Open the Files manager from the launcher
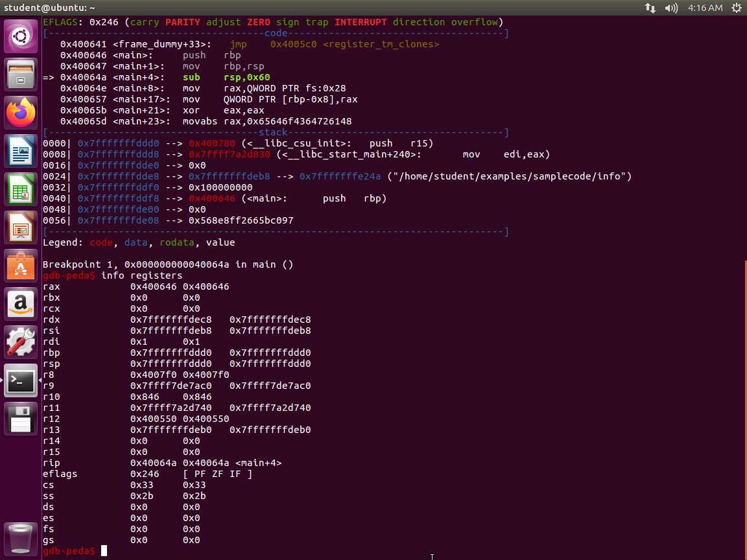This screenshot has width=747, height=560. 21,75
